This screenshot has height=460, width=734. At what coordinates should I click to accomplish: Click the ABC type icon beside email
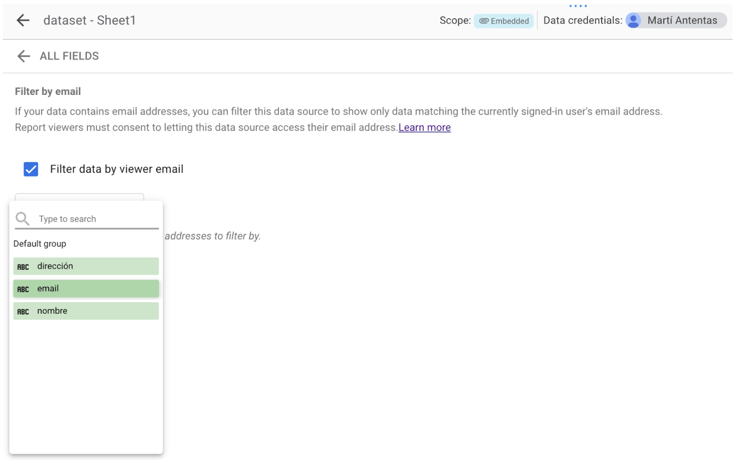23,289
